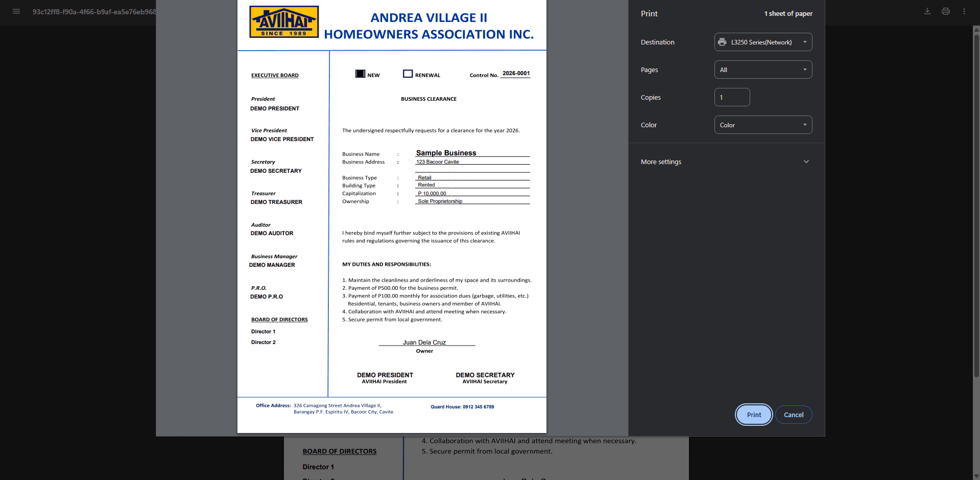The width and height of the screenshot is (980, 480).
Task: Click inside the Copies input field
Action: tap(732, 97)
